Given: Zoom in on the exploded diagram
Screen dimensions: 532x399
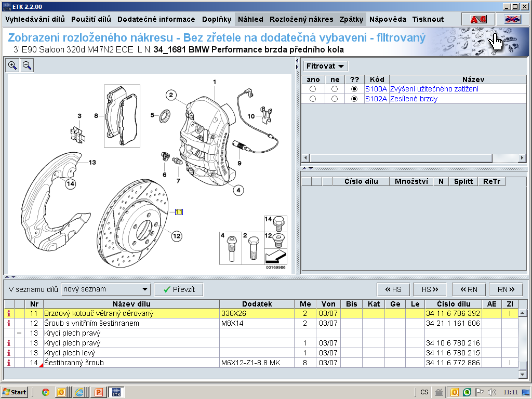Looking at the screenshot, I should (12, 65).
